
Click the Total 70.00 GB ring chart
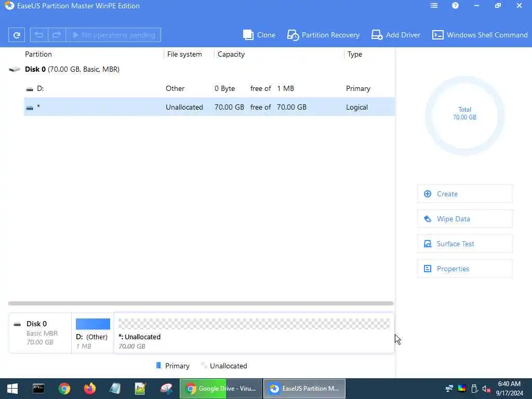pos(465,116)
